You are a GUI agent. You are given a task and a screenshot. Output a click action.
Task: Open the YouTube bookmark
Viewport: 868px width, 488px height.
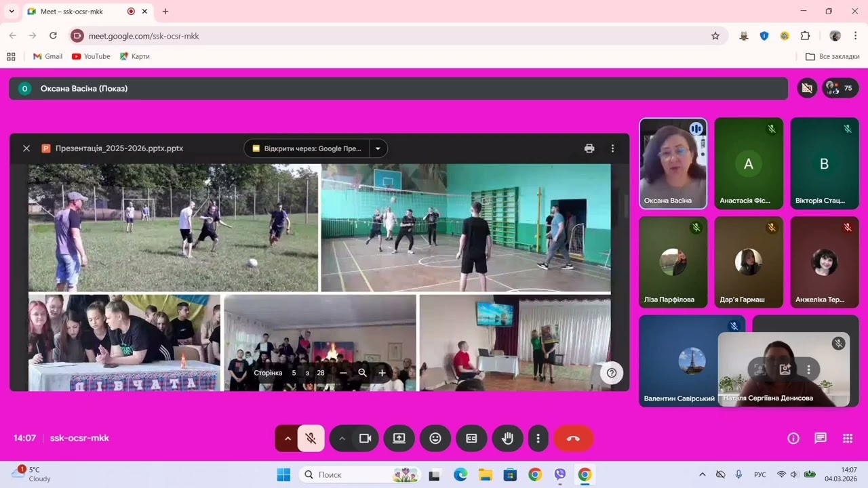click(x=91, y=56)
